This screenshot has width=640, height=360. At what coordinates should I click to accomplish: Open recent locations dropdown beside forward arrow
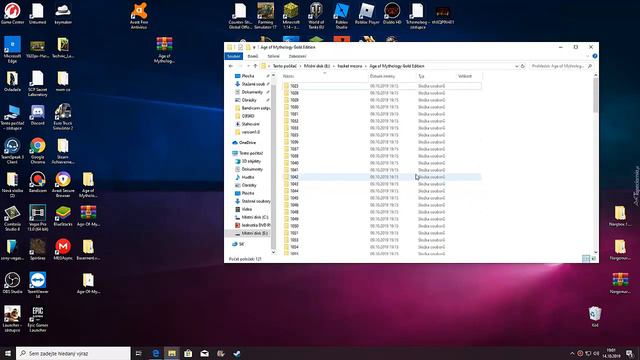249,66
